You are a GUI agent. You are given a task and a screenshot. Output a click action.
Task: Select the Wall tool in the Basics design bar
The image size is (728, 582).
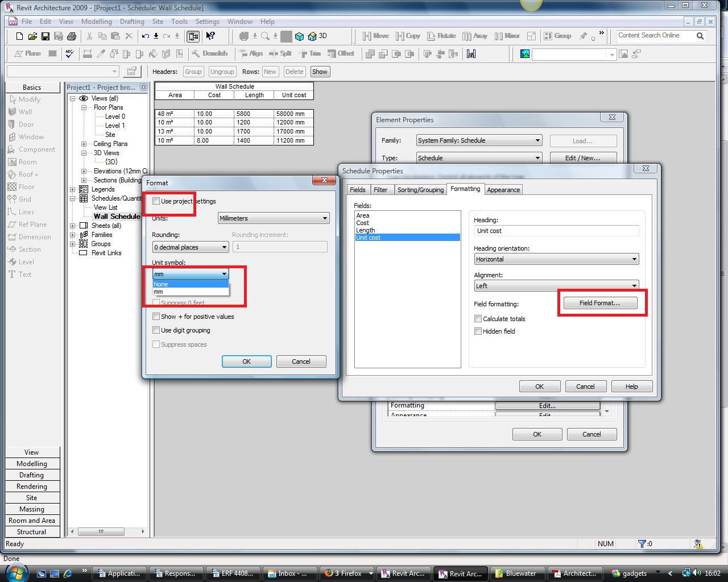click(x=20, y=112)
